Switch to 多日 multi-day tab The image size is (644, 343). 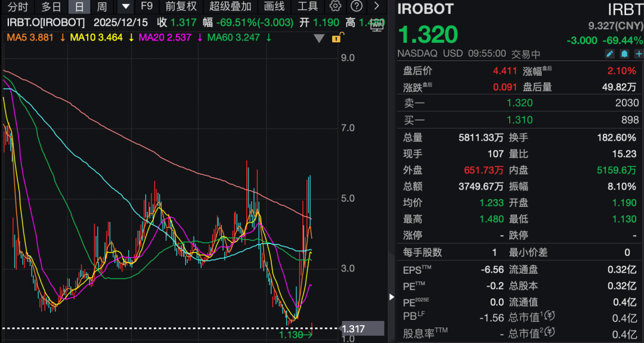pyautogui.click(x=51, y=7)
